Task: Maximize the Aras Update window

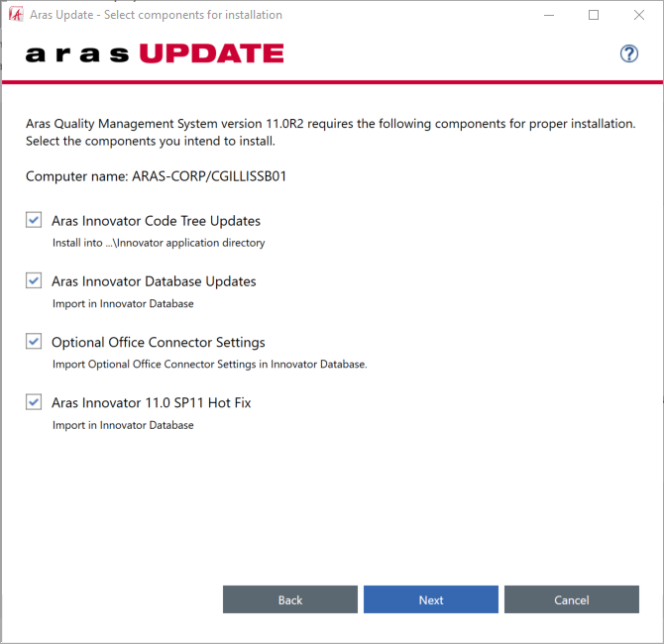Action: tap(594, 15)
